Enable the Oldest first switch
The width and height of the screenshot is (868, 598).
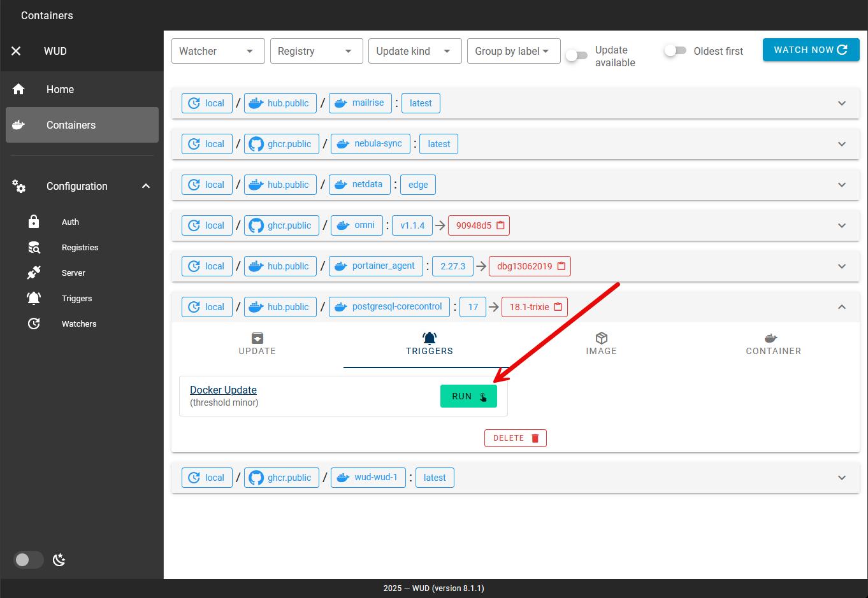(676, 50)
